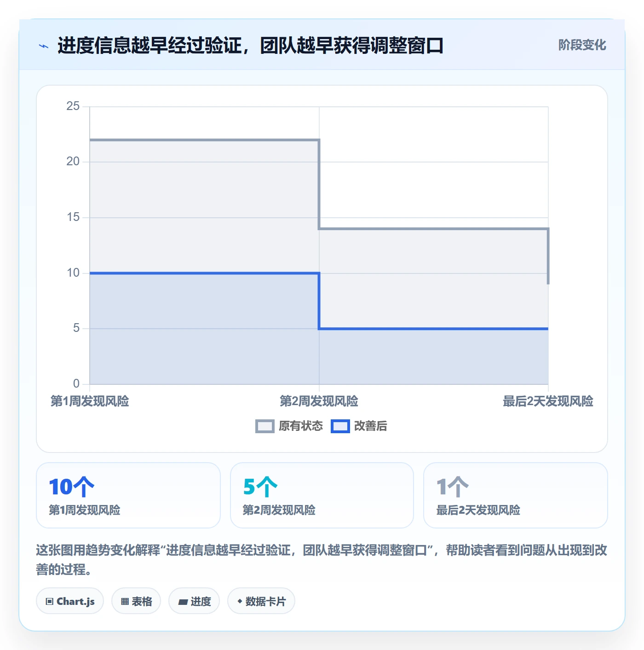Select the 数据卡片 tag chip

[x=261, y=601]
